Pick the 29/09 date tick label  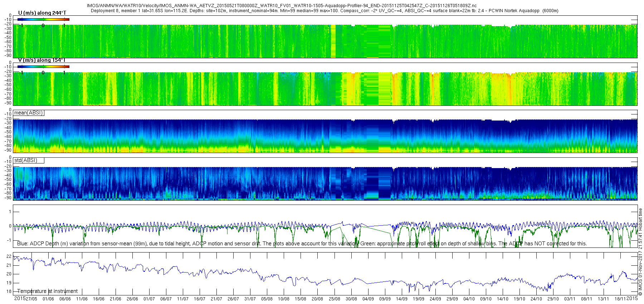pos(452,299)
